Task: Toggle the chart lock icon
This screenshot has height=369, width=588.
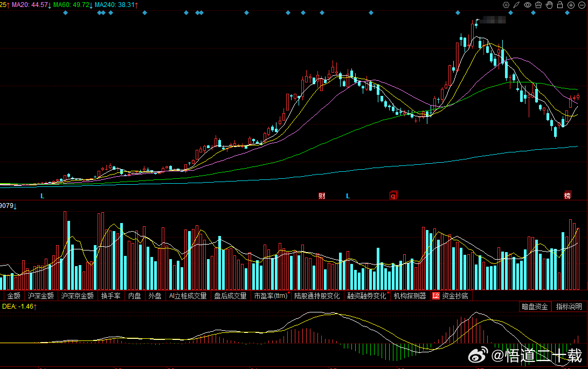Action: [560, 5]
